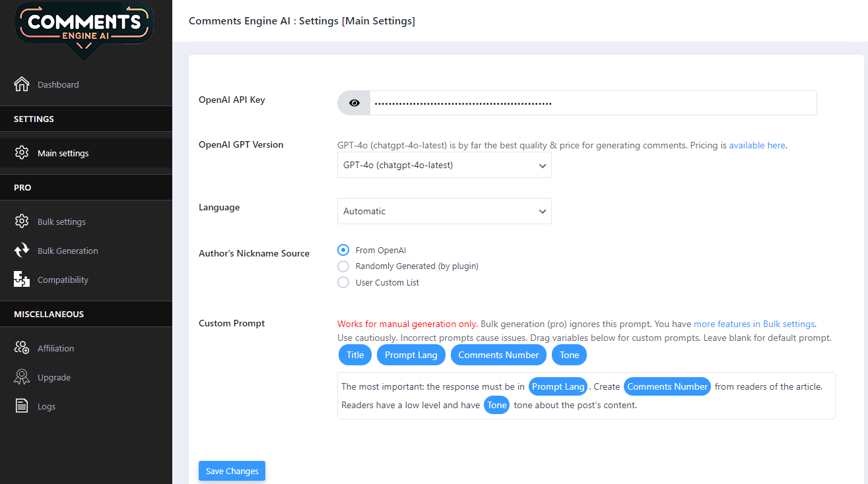Select From OpenAI nickname source
This screenshot has height=484, width=868.
(x=343, y=251)
